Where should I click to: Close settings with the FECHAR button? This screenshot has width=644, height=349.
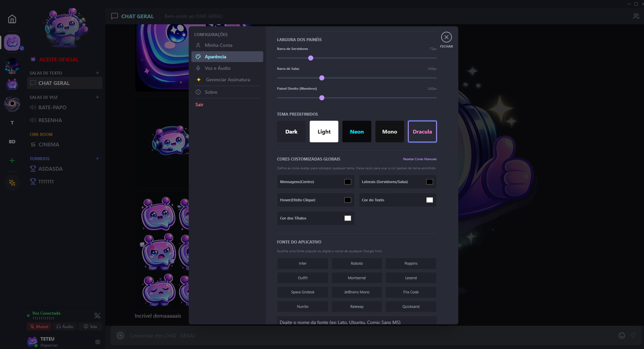(447, 37)
